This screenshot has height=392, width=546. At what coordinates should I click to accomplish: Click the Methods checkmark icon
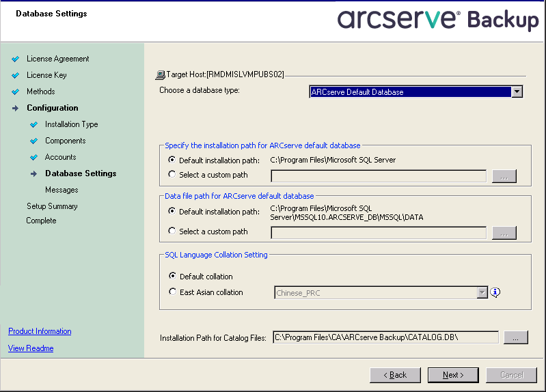pyautogui.click(x=15, y=92)
